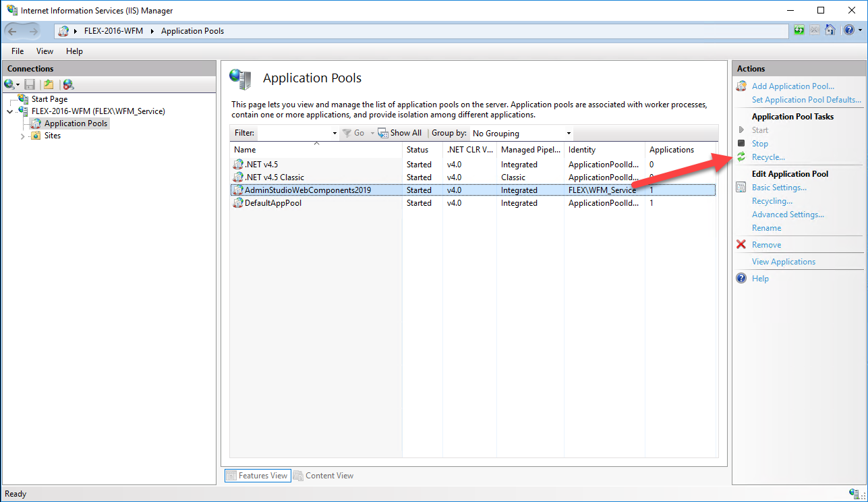This screenshot has height=502, width=868.
Task: Click the Show All button
Action: [400, 133]
